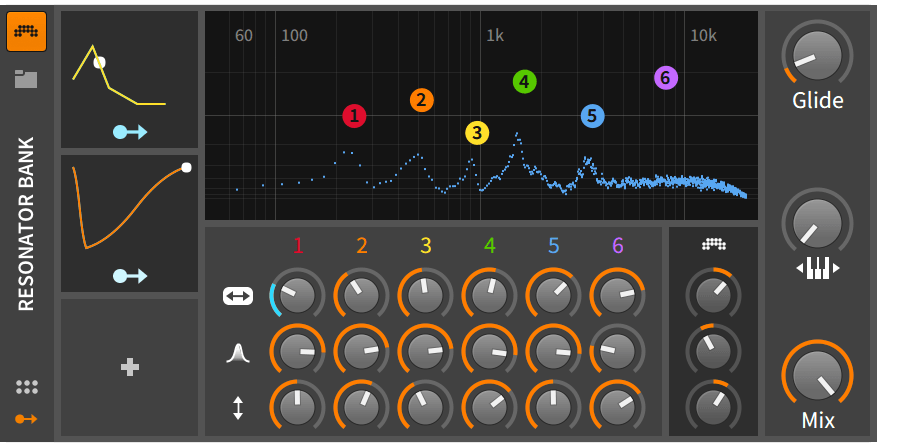Select yellow resonator node 3 in graph
This screenshot has width=920, height=448.
pos(477,133)
